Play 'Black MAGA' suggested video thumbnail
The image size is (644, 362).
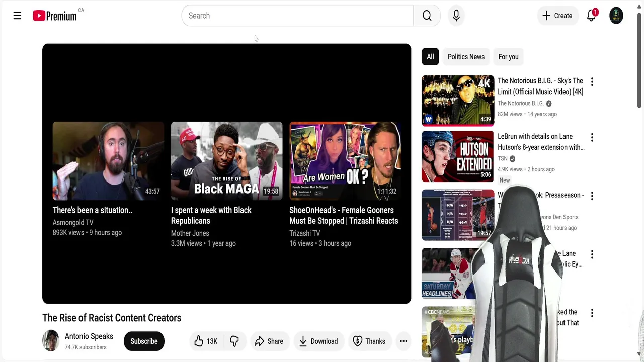click(227, 161)
